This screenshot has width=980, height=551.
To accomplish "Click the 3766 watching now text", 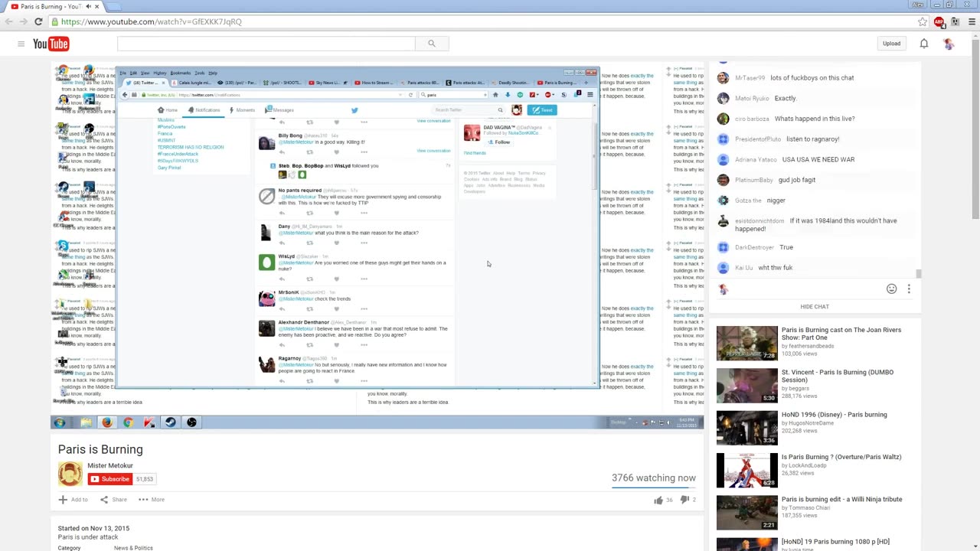I will point(654,478).
